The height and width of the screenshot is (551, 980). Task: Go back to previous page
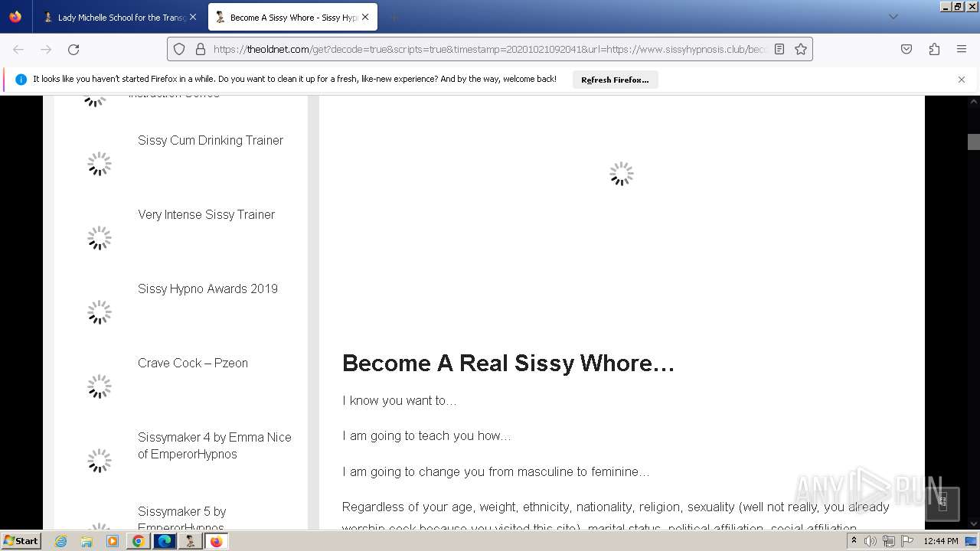(x=18, y=49)
